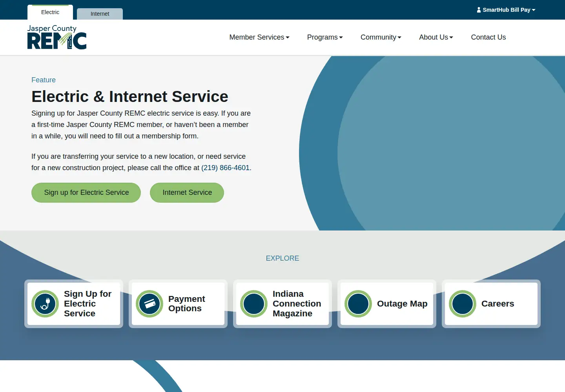The height and width of the screenshot is (392, 565).
Task: Expand the About Us menu
Action: click(x=436, y=37)
